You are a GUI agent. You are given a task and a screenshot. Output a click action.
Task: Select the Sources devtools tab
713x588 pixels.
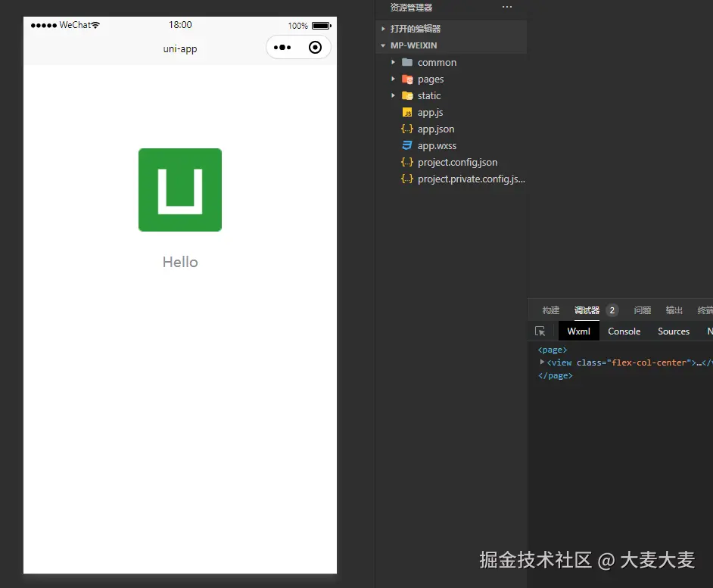tap(674, 331)
